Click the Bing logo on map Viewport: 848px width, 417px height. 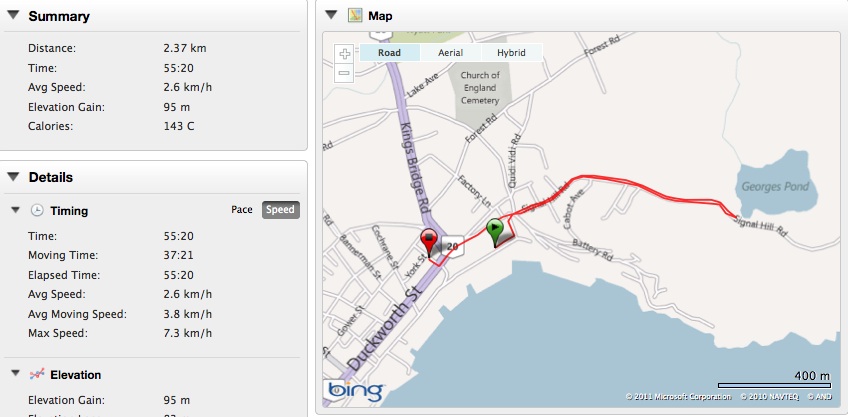[350, 391]
